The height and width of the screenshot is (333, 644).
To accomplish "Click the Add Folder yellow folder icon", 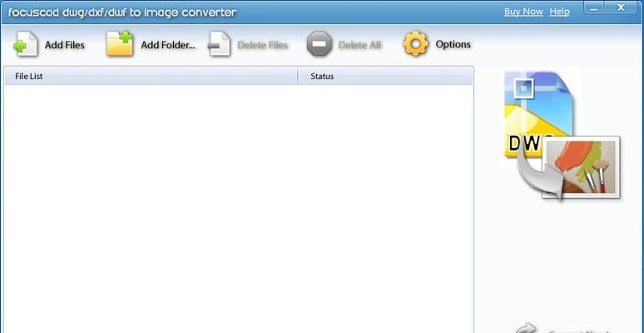I will click(x=120, y=43).
